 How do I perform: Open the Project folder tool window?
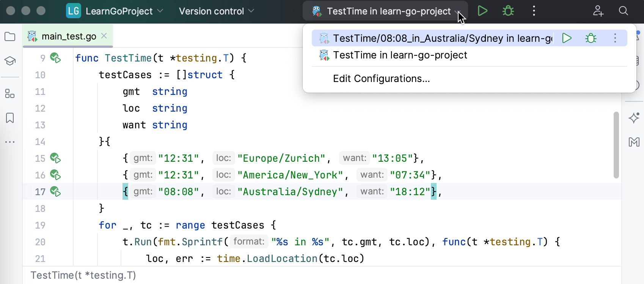tap(10, 37)
